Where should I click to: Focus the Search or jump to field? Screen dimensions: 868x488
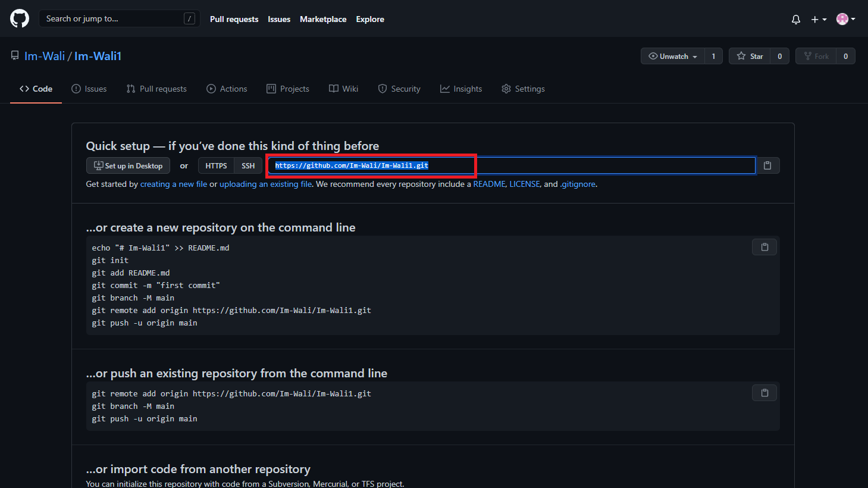click(119, 18)
